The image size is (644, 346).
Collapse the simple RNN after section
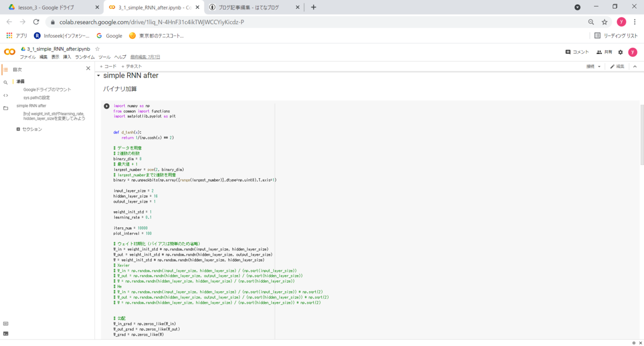point(99,76)
